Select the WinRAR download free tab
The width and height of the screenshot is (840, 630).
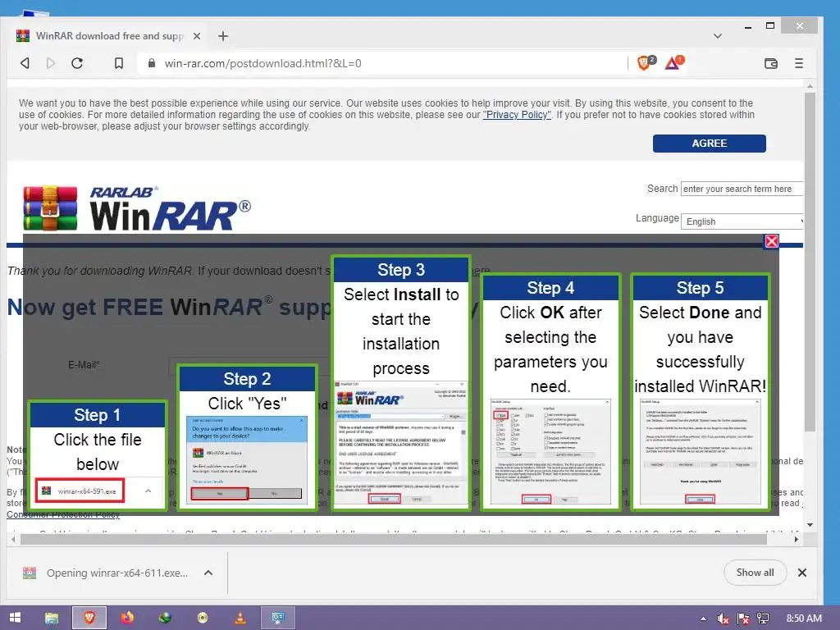[x=109, y=36]
